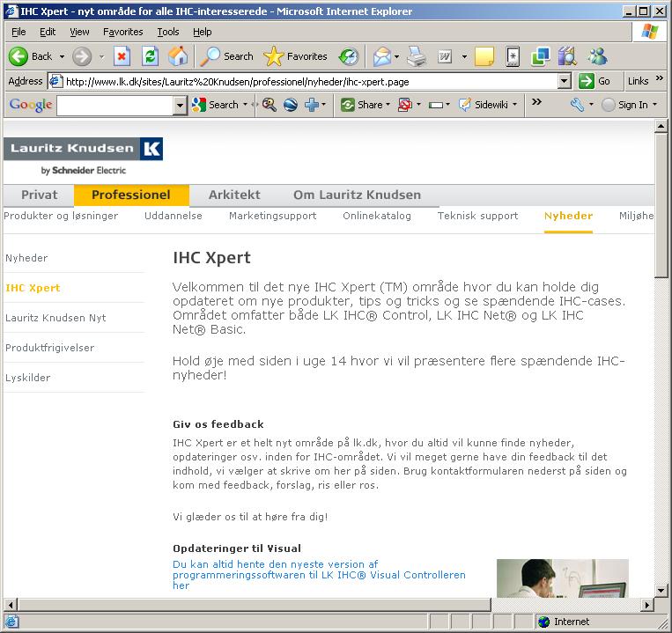672x633 pixels.
Task: Click the yellow sticky note icon
Action: (x=484, y=56)
